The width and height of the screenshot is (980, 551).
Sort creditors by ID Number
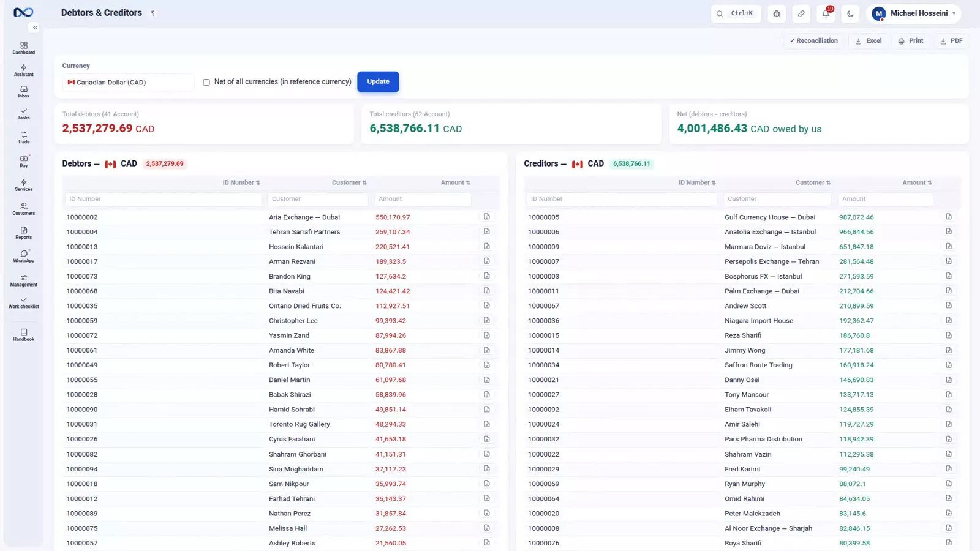pos(697,182)
